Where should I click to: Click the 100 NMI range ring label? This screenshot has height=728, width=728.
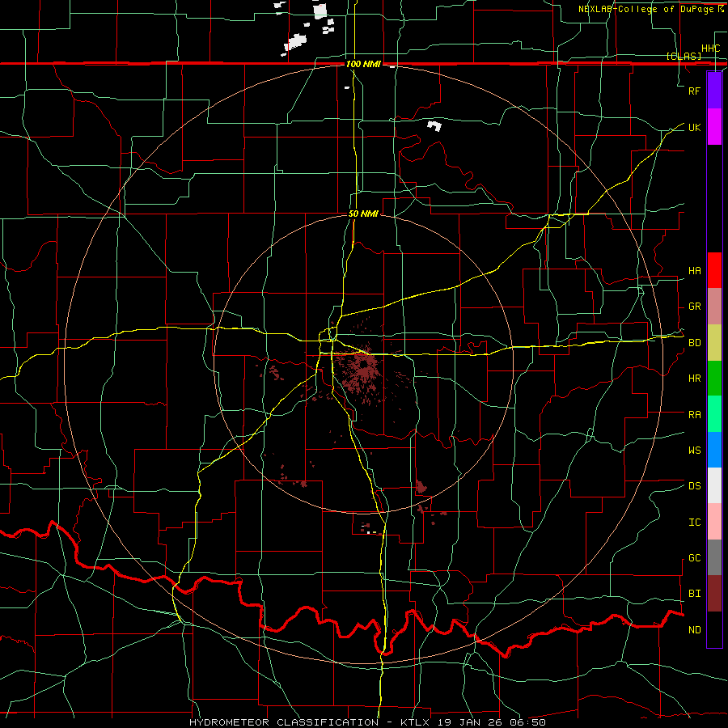click(x=363, y=64)
